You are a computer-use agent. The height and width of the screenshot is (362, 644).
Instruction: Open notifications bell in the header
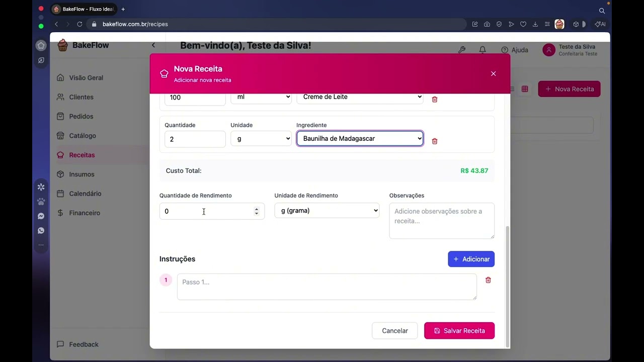[x=482, y=50]
